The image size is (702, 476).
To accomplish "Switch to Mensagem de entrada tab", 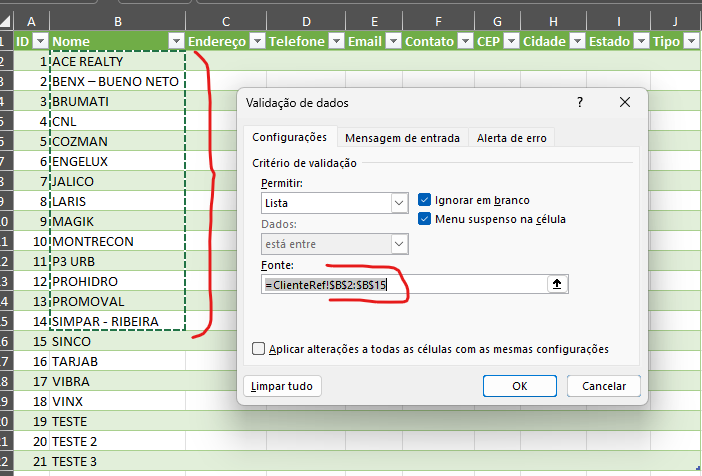I will [x=401, y=138].
